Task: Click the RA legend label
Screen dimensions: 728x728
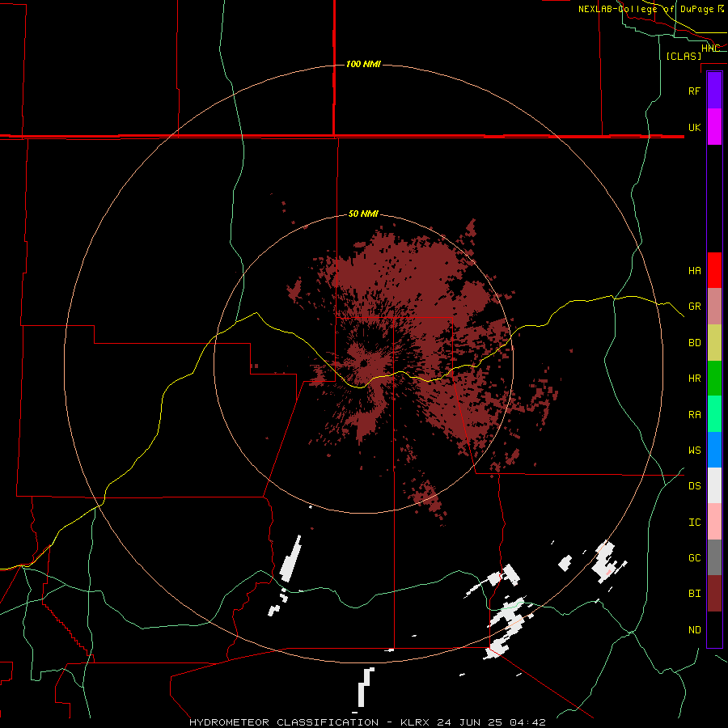Action: tap(694, 415)
